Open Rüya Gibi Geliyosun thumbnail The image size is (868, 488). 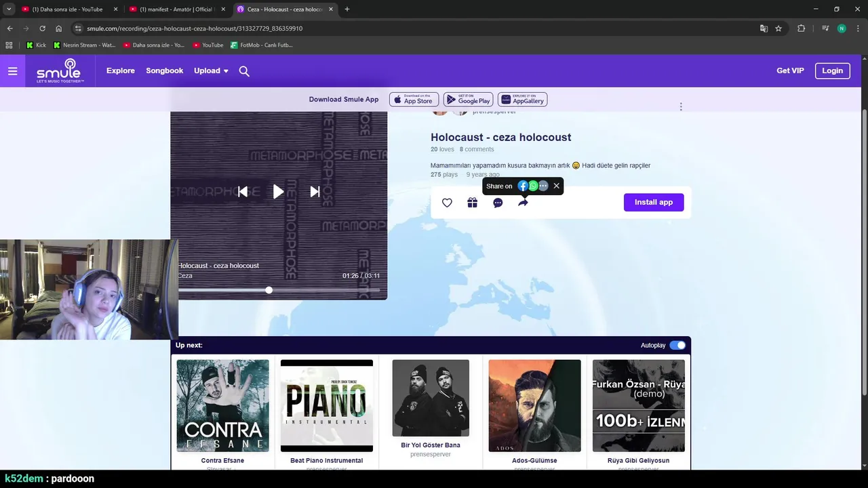tap(639, 405)
